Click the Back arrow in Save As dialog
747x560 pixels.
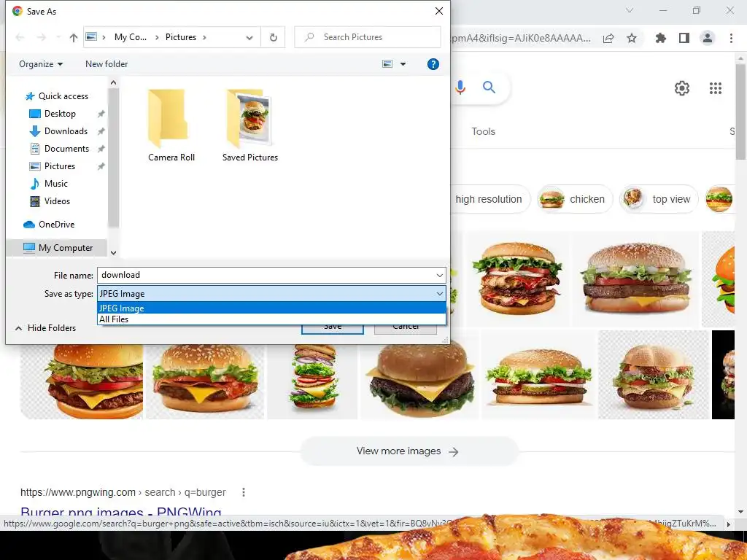20,38
